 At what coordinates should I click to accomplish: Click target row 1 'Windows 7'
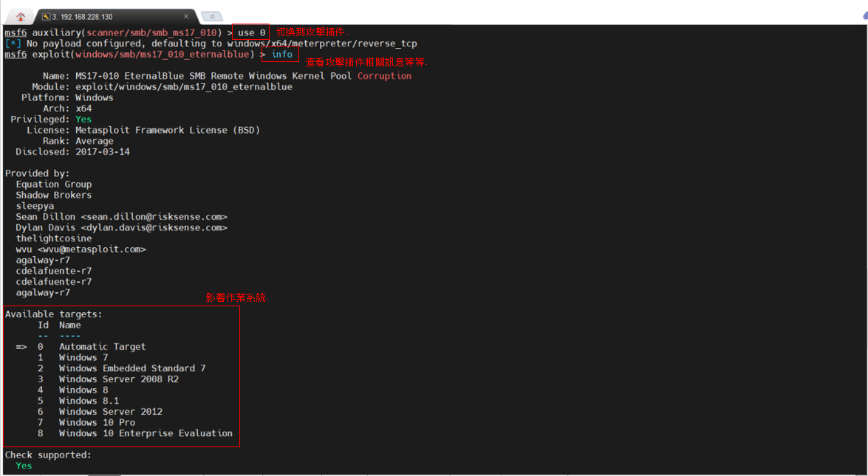[72, 357]
